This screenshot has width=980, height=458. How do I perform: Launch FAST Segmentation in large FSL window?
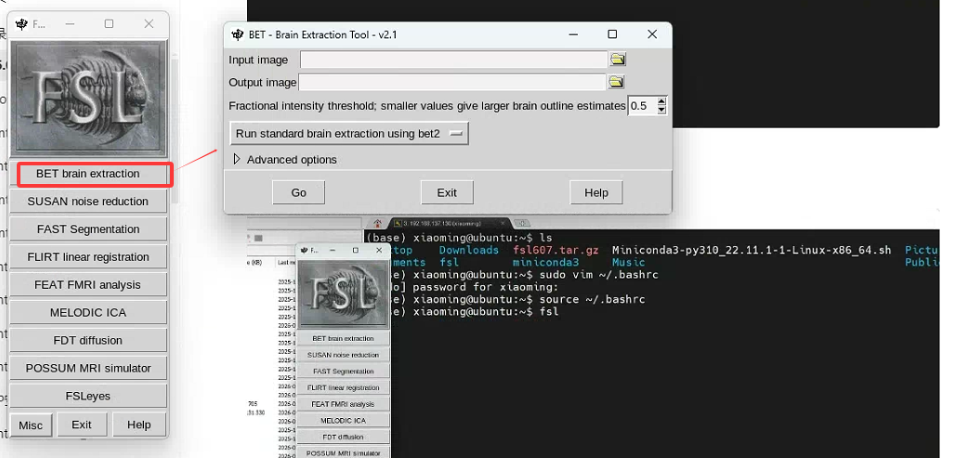coord(88,229)
